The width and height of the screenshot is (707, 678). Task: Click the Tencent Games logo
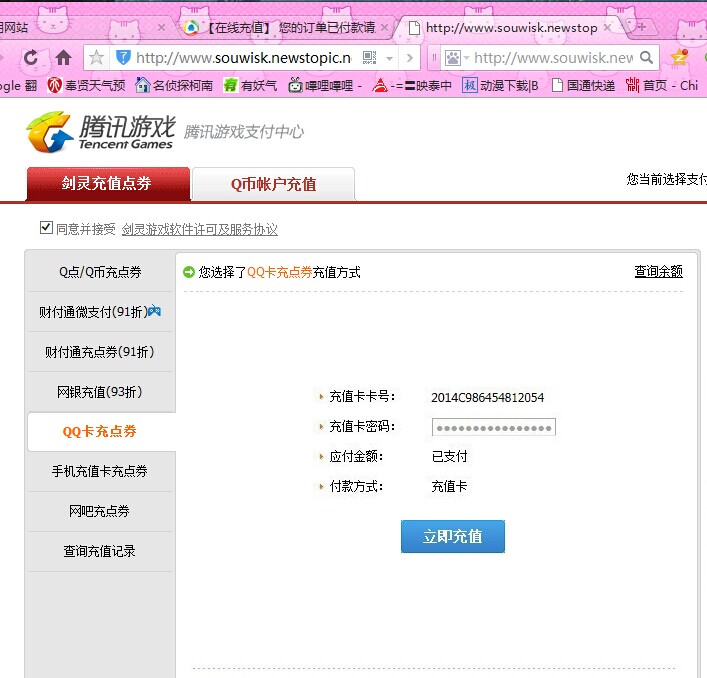tap(100, 132)
